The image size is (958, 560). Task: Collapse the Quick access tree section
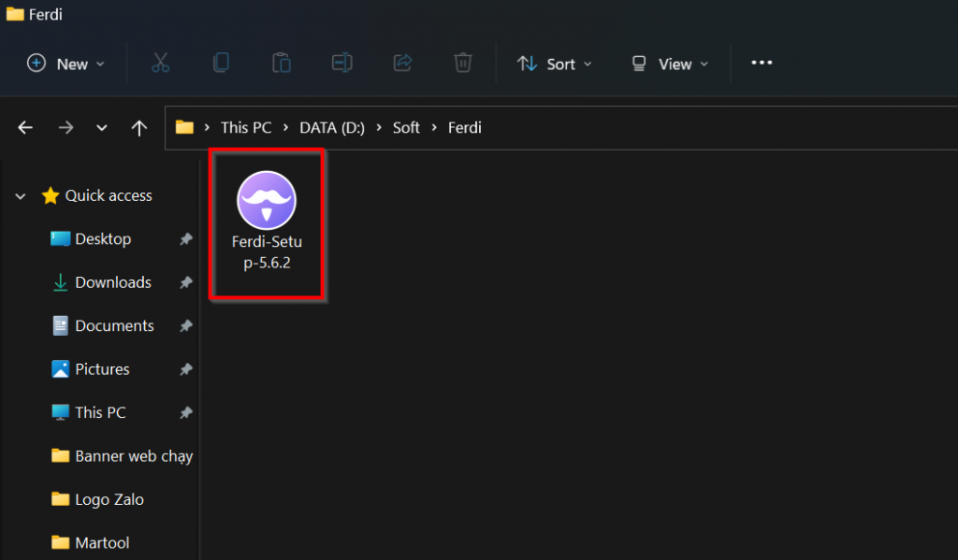tap(21, 196)
